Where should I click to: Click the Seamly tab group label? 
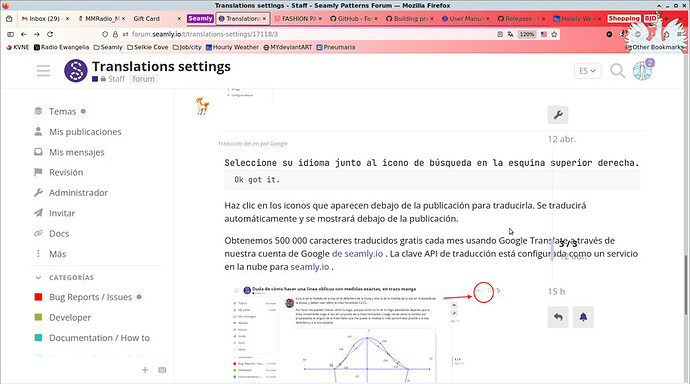200,18
